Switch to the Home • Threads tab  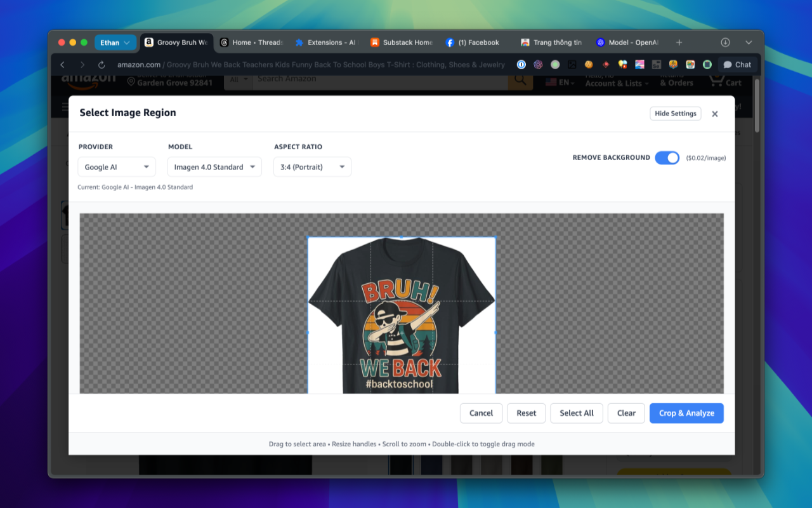[x=251, y=43]
